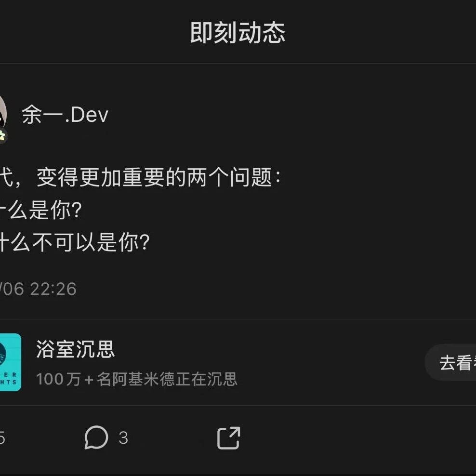Tap the share arrow icon
The image size is (476, 476).
click(228, 438)
